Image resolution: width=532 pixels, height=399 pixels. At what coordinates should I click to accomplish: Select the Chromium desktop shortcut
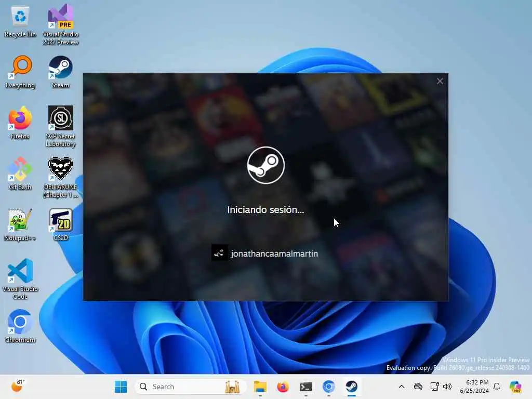20,326
